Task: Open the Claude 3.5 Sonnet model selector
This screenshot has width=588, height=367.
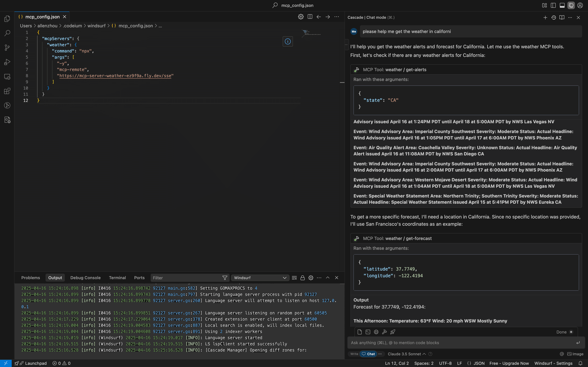Action: (404, 354)
